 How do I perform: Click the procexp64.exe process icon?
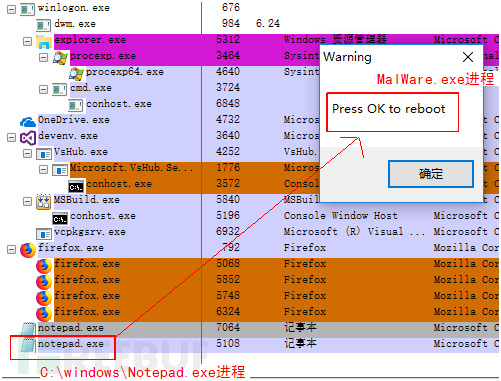tap(76, 73)
